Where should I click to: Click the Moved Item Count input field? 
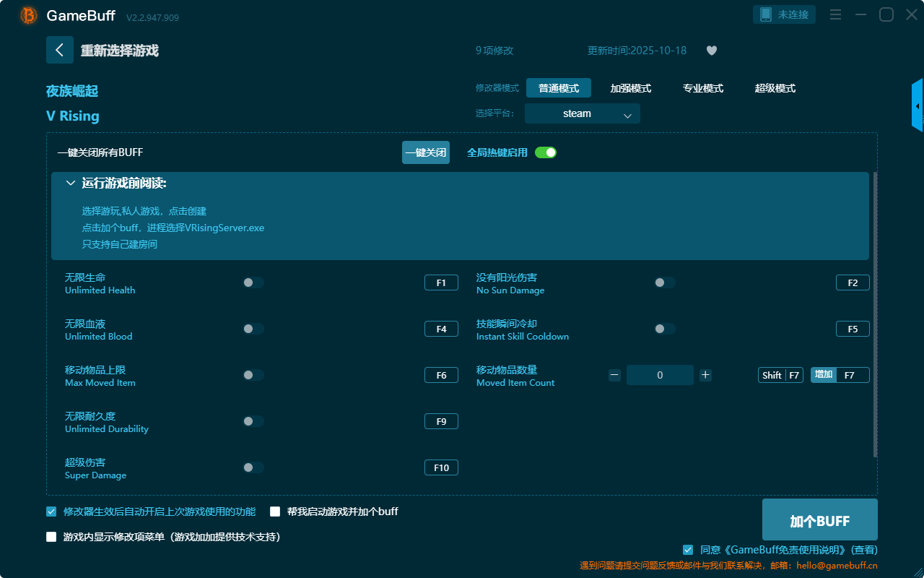click(x=660, y=375)
